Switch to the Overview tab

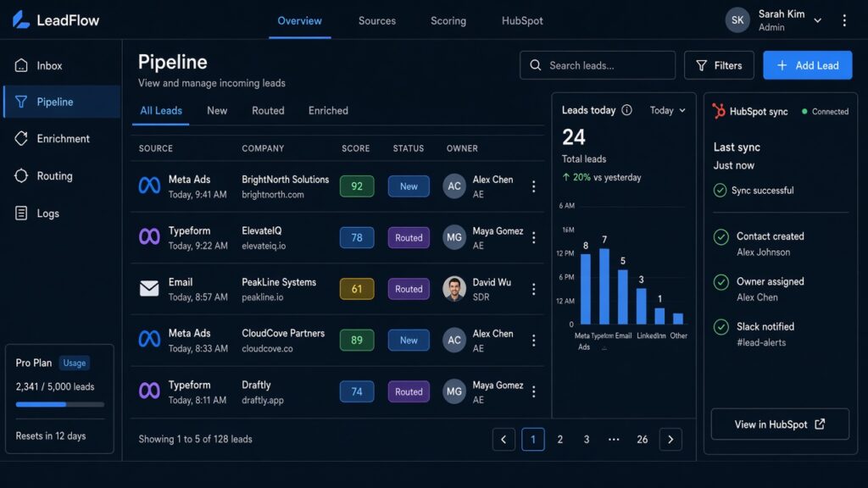pyautogui.click(x=299, y=21)
